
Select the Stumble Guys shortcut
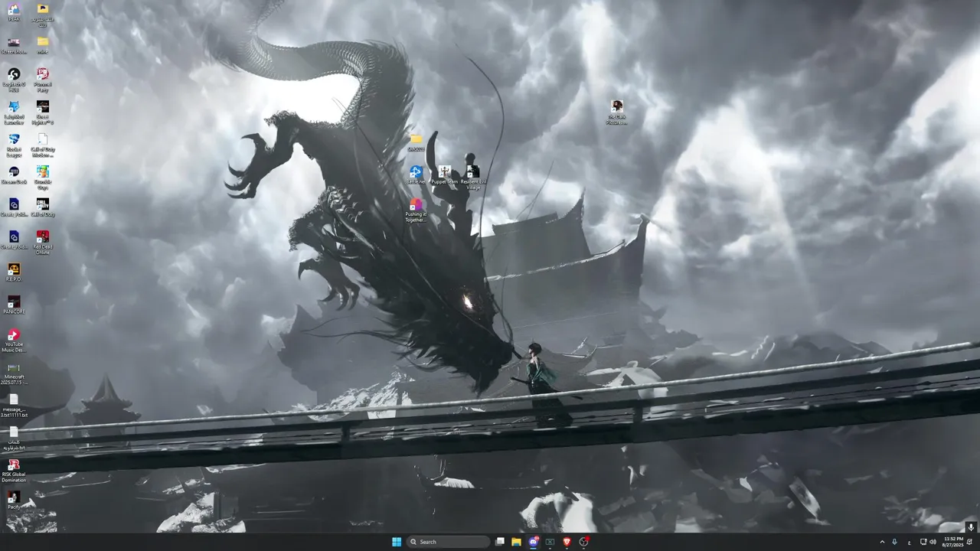tap(43, 176)
